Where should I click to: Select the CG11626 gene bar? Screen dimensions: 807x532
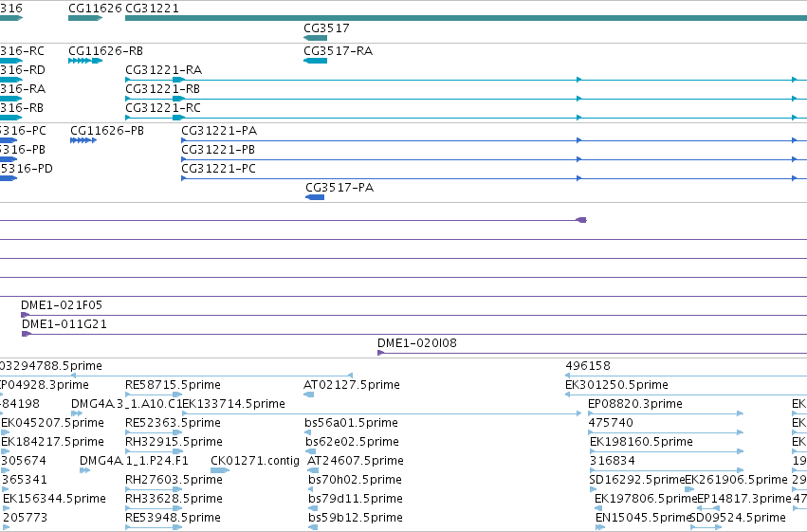pos(85,18)
